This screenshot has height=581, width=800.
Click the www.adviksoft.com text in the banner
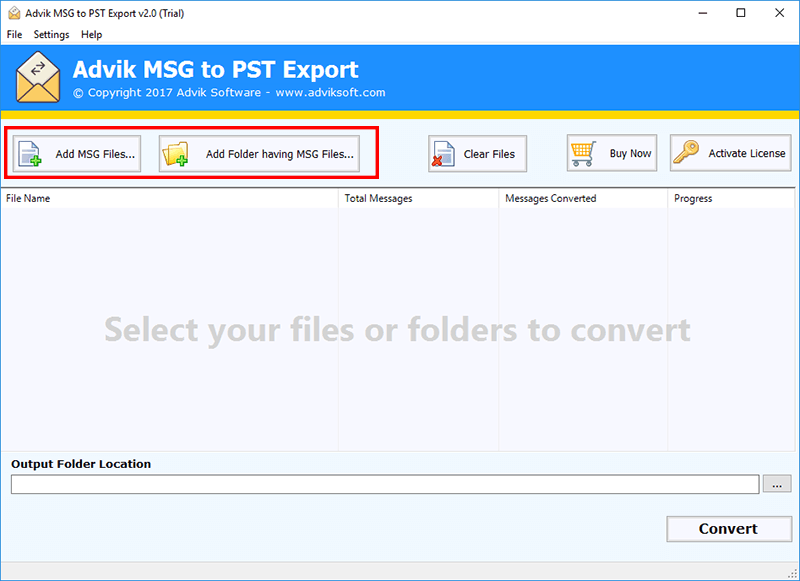(330, 93)
